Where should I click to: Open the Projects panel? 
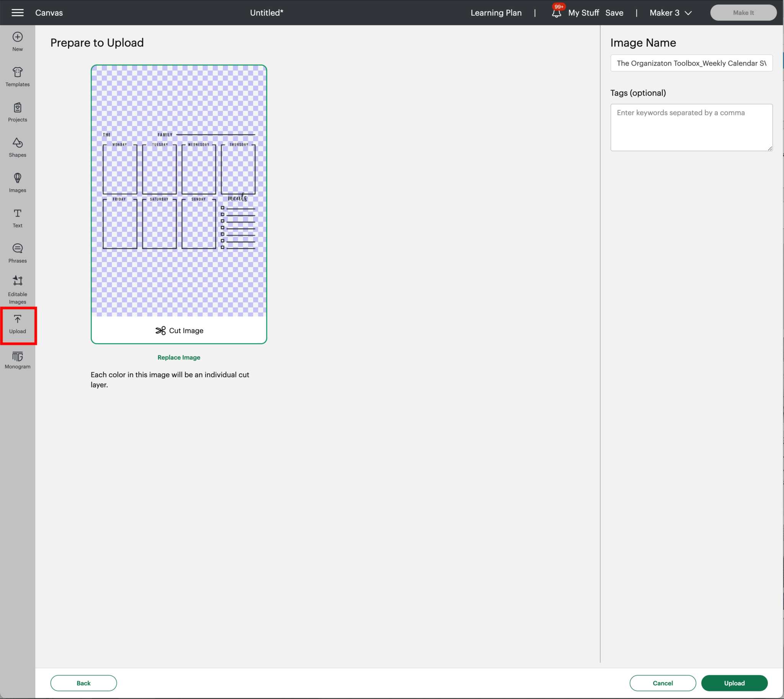click(17, 112)
